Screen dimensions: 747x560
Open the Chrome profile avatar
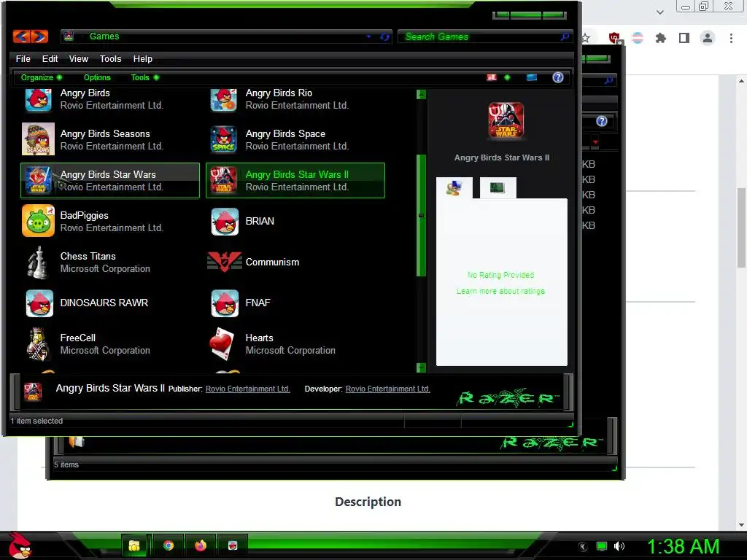click(708, 38)
